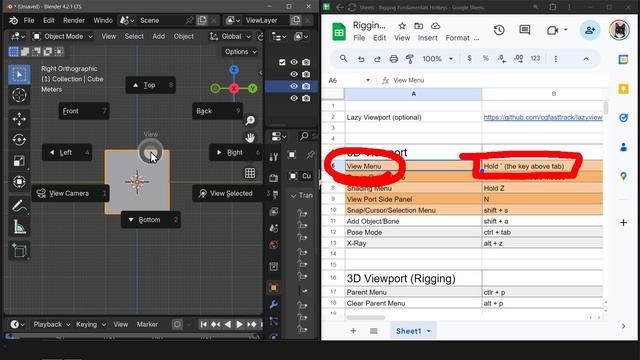
Task: Click the Y axis on navigation gizmo
Action: (x=253, y=88)
